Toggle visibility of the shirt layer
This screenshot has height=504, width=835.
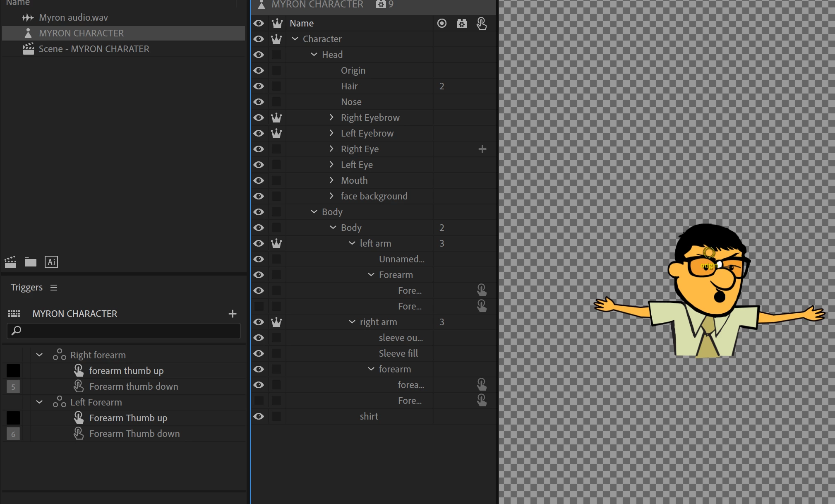[259, 416]
